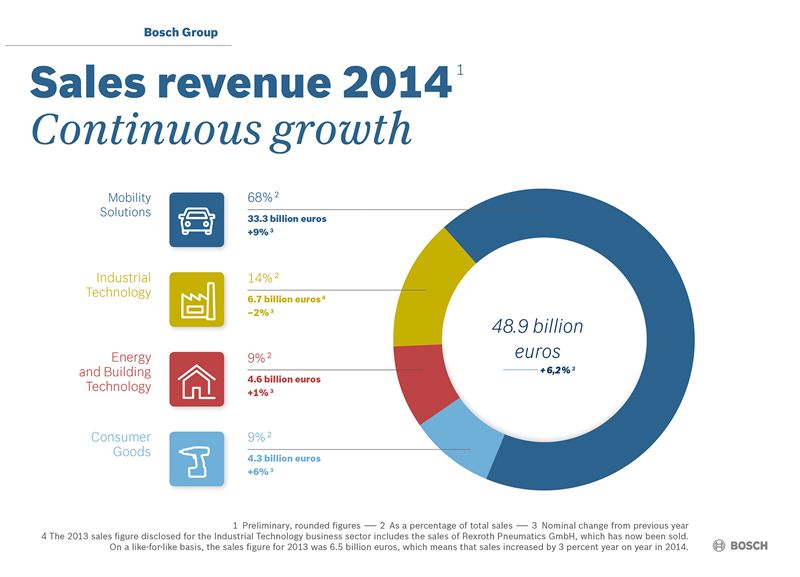
Task: Click the "Continuous growth" subtitle
Action: [220, 130]
